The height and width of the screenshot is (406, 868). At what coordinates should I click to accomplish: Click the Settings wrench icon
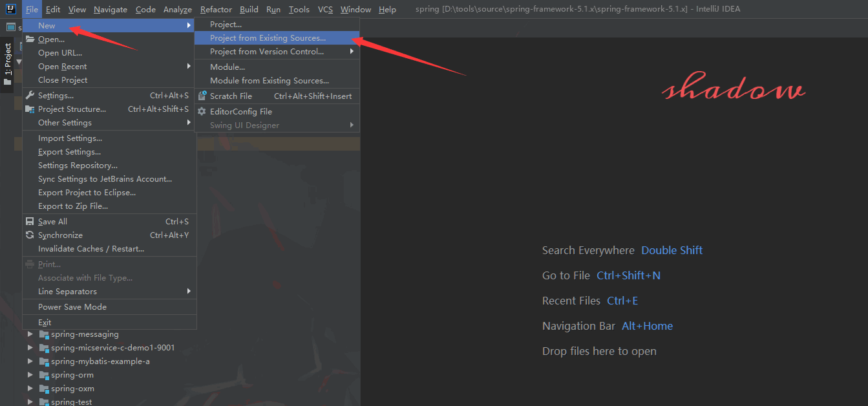point(30,95)
